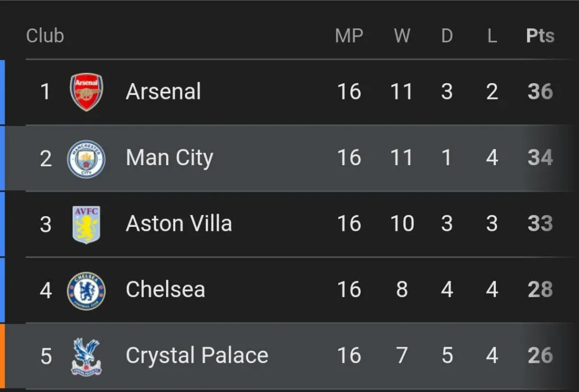Open the Arsenal team page
This screenshot has height=392, width=579.
(x=163, y=92)
